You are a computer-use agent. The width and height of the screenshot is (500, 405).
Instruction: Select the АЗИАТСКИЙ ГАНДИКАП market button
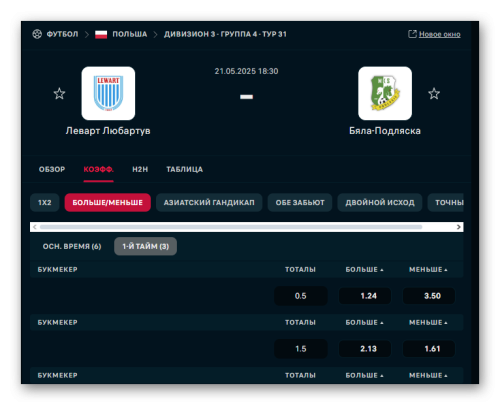(209, 203)
